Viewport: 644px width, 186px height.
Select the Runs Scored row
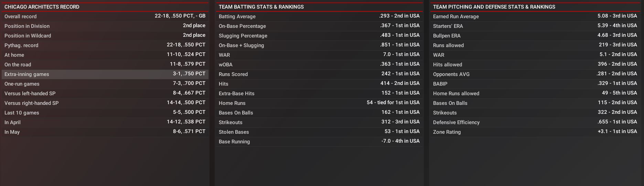pyautogui.click(x=319, y=74)
